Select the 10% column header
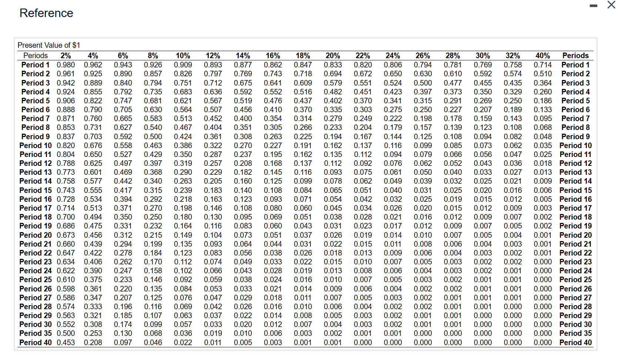The width and height of the screenshot is (619, 364). click(x=183, y=56)
